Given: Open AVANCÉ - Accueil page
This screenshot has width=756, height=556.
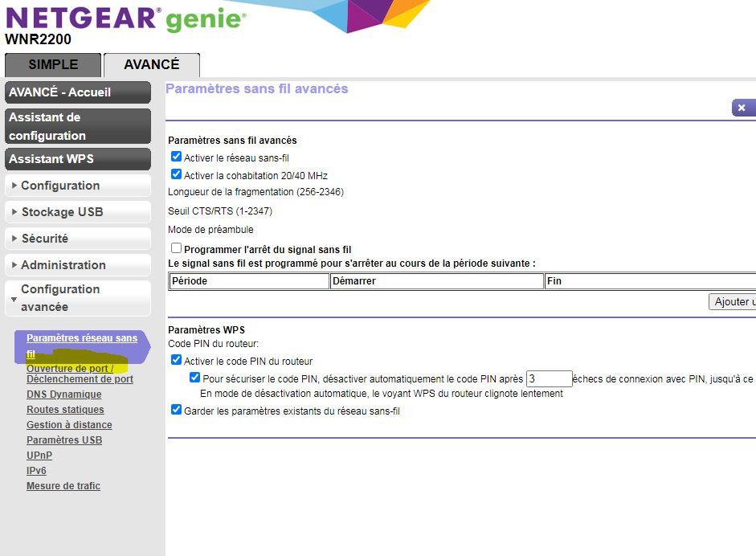Looking at the screenshot, I should click(x=78, y=92).
